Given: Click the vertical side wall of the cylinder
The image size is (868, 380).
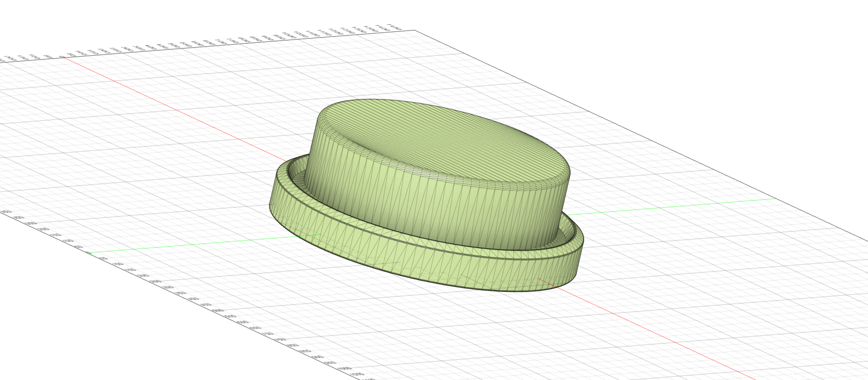Looking at the screenshot, I should click(434, 208).
